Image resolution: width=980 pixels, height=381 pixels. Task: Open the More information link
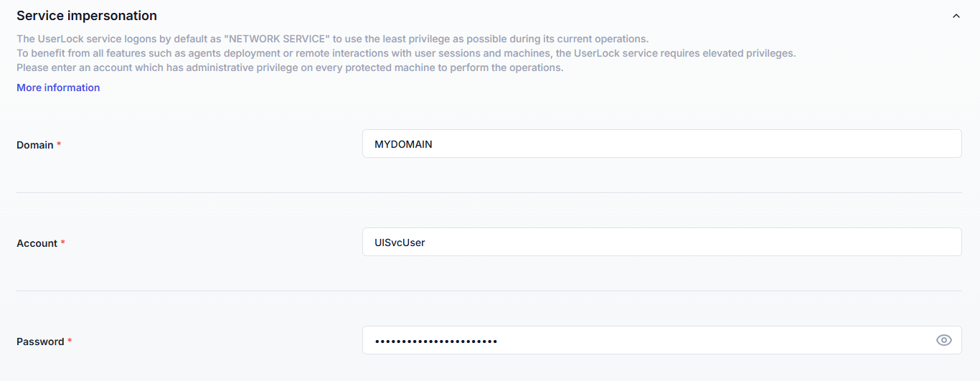pyautogui.click(x=58, y=88)
